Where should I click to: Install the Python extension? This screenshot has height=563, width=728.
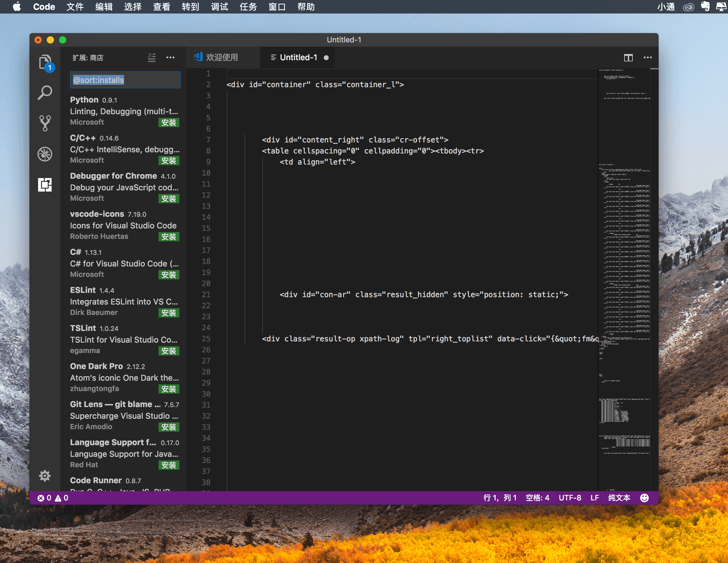point(169,122)
